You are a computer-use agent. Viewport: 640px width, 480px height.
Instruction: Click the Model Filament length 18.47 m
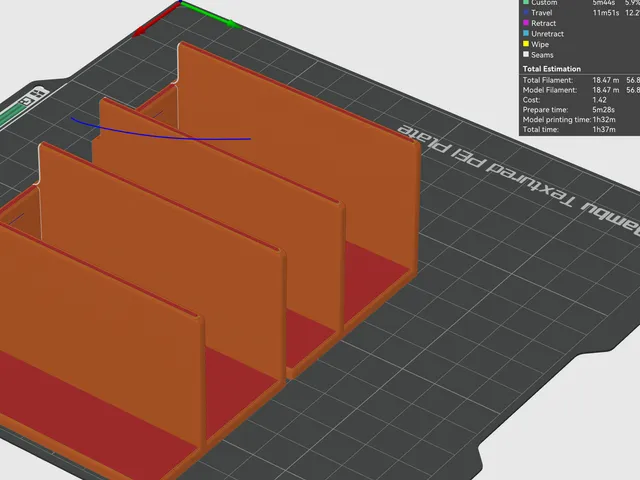click(x=606, y=90)
